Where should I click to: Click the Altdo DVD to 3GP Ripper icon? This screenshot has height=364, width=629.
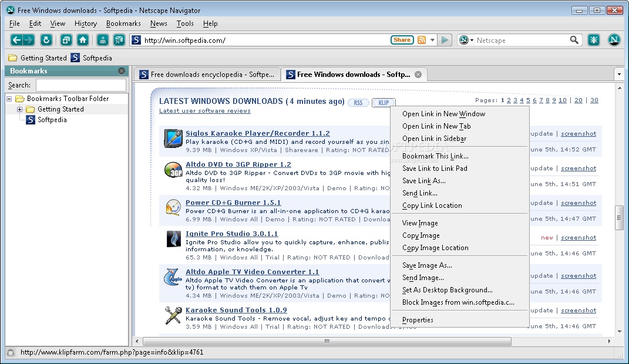pos(173,170)
